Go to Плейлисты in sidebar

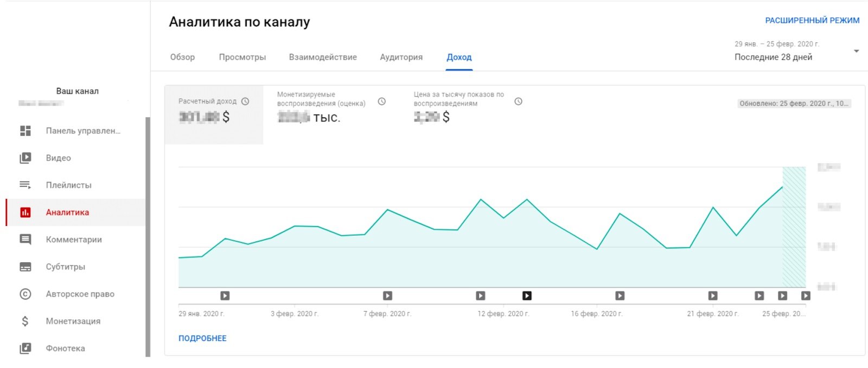76,185
